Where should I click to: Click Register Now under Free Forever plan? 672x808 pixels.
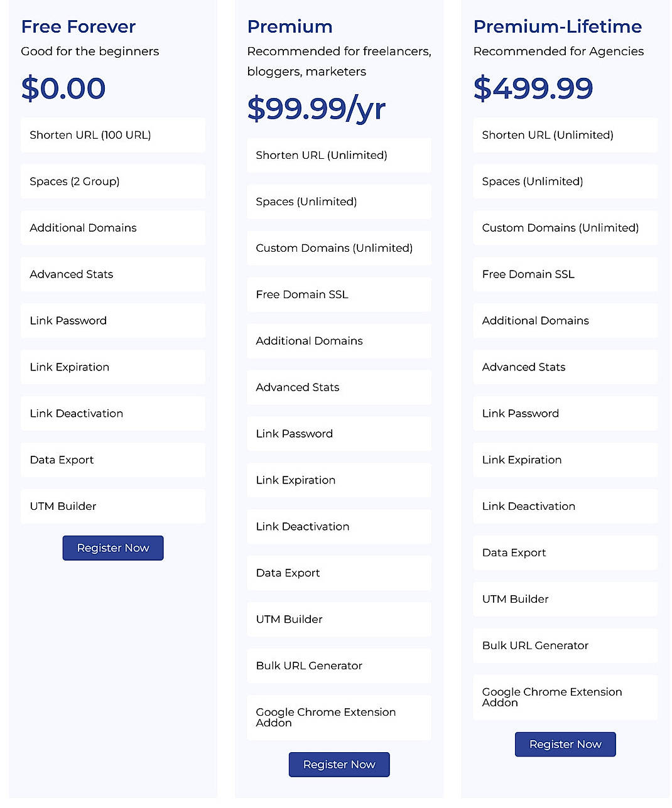(112, 547)
